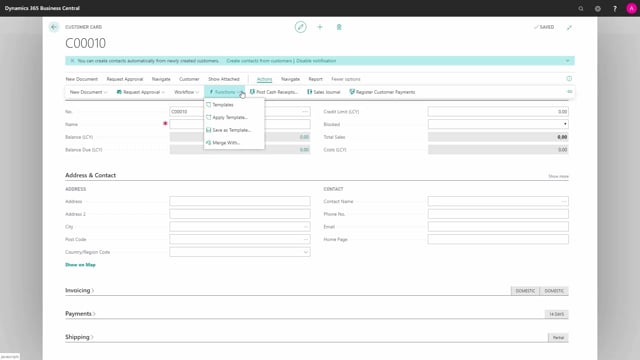Select the Customer tab
Image resolution: width=640 pixels, height=360 pixels.
click(x=189, y=79)
